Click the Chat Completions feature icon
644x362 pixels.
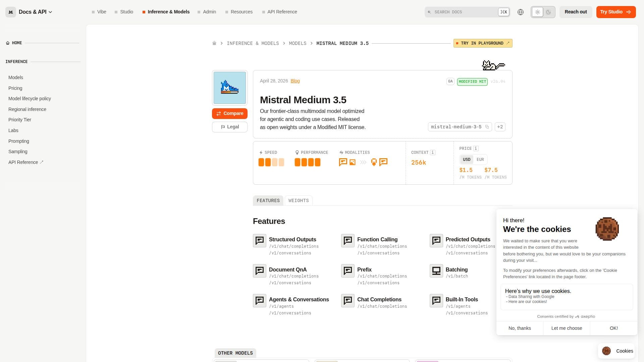pos(348,301)
